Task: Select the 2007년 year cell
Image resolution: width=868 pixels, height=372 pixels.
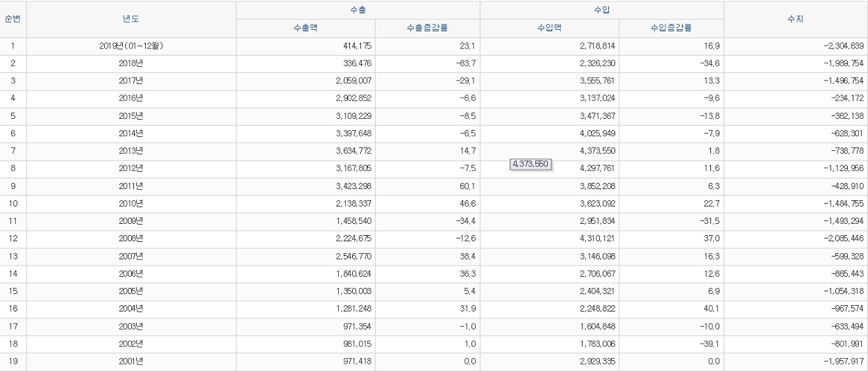Action: (x=131, y=257)
